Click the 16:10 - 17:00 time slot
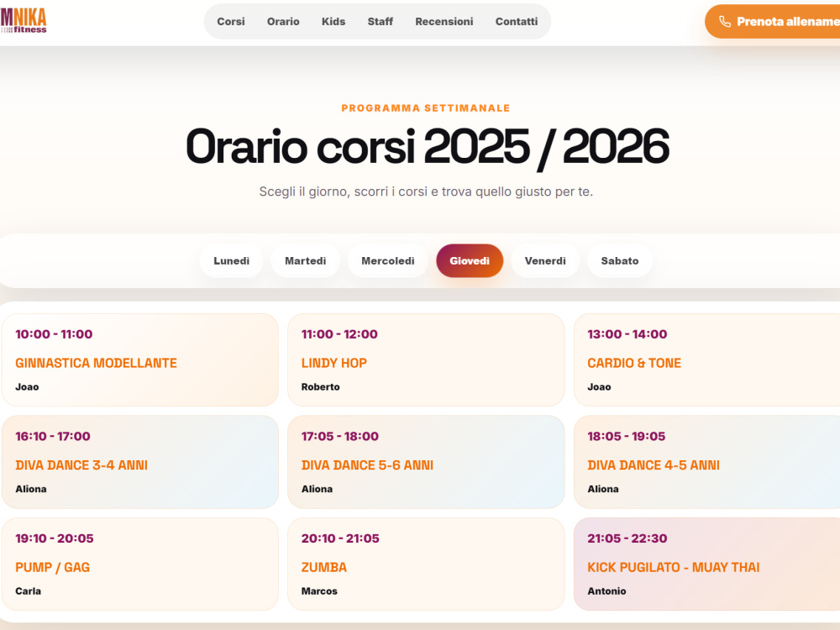Viewport: 840px width, 630px height. point(53,436)
